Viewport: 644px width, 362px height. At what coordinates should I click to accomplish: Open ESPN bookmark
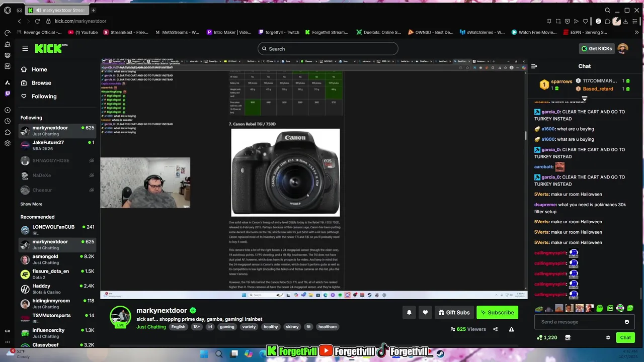click(x=584, y=32)
